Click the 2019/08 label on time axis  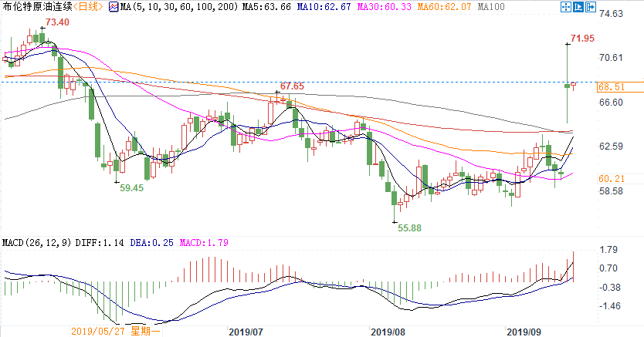click(x=388, y=331)
